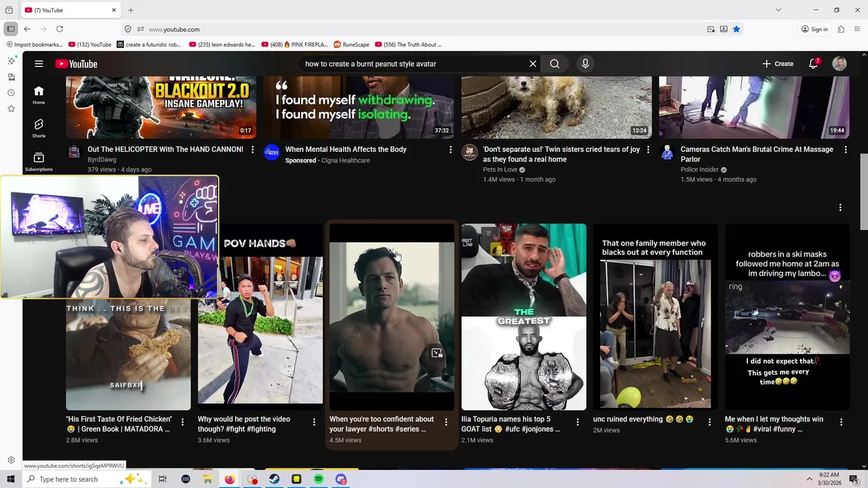Open the Shorts shelf three-dot menu

tap(840, 207)
